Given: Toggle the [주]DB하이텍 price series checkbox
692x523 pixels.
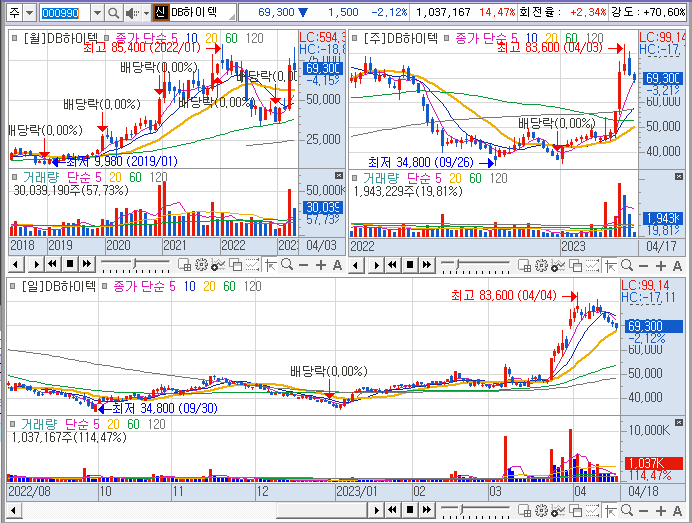Looking at the screenshot, I should tap(354, 38).
